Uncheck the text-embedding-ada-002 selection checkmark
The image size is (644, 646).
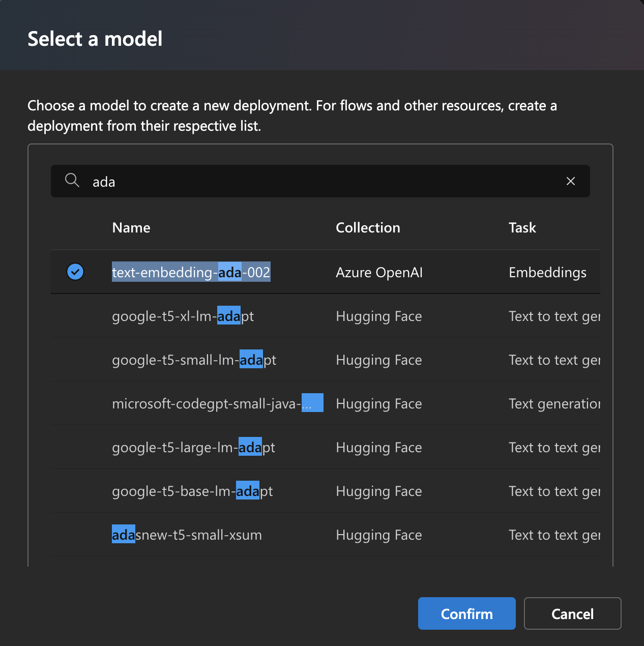tap(75, 272)
